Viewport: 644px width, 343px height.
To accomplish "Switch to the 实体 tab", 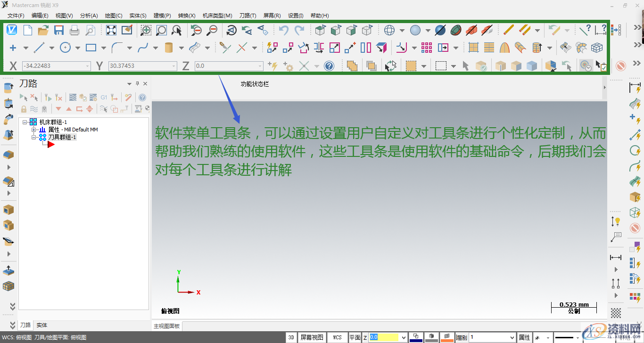I will pyautogui.click(x=41, y=325).
